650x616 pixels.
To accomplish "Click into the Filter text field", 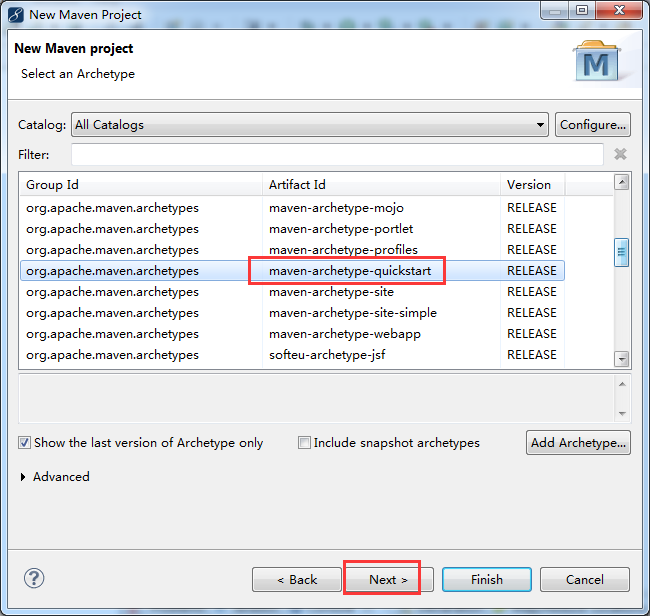I will pyautogui.click(x=337, y=154).
